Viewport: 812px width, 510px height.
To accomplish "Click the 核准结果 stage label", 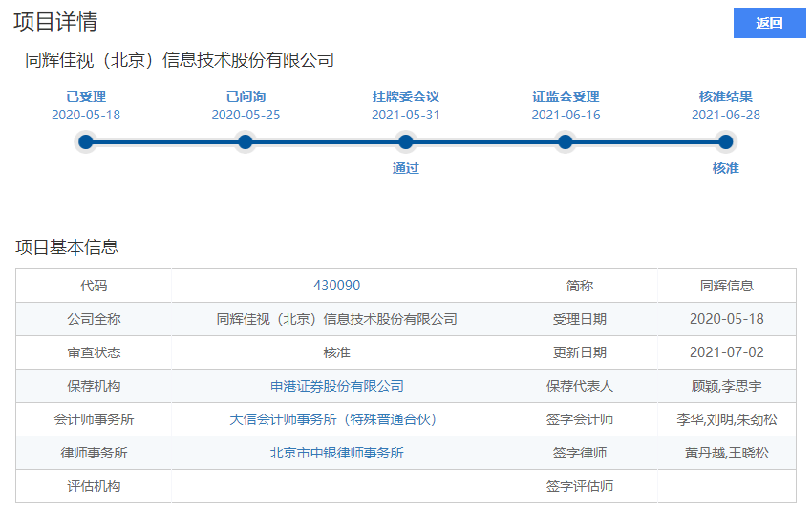I will (725, 96).
